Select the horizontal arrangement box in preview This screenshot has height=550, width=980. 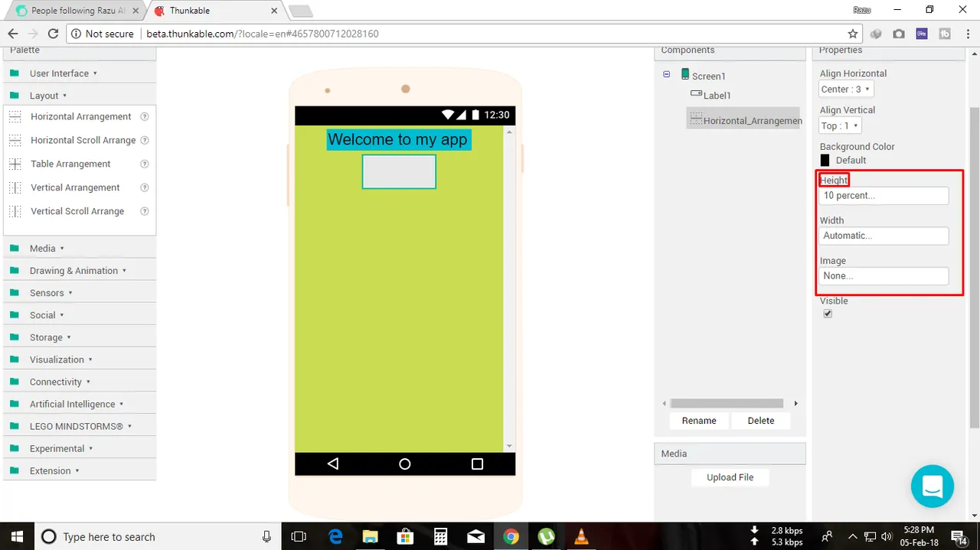(x=399, y=171)
